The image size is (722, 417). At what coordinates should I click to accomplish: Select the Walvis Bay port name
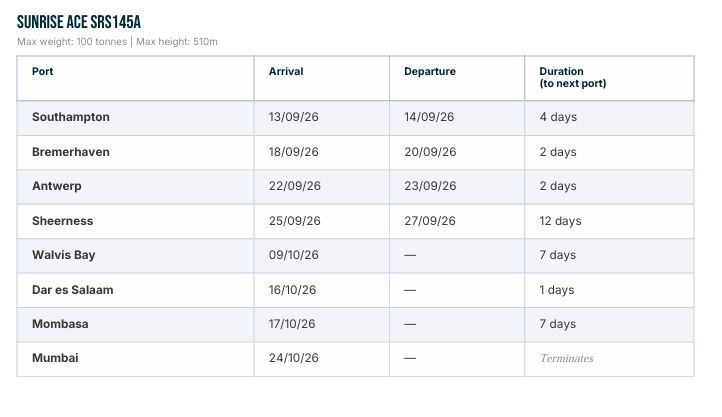pyautogui.click(x=64, y=255)
